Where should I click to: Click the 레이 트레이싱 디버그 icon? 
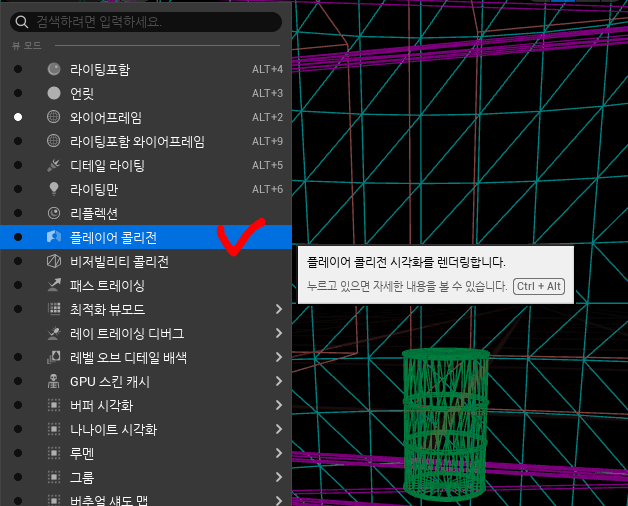coord(54,333)
